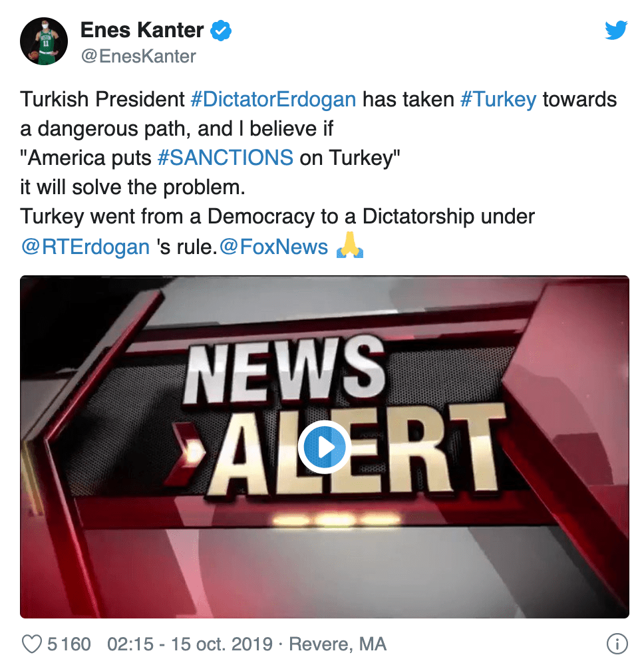644x669 pixels.
Task: Click the 5 160 likes count
Action: [x=69, y=644]
